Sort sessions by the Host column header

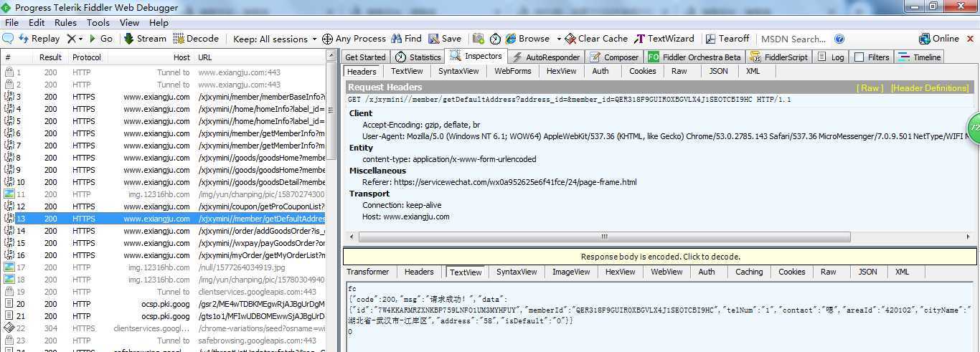pos(152,57)
